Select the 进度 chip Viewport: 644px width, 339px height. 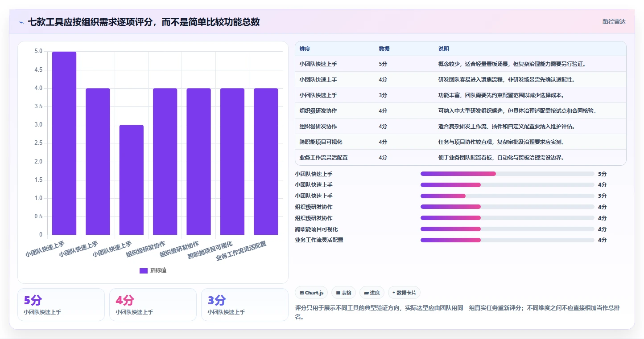tap(372, 293)
